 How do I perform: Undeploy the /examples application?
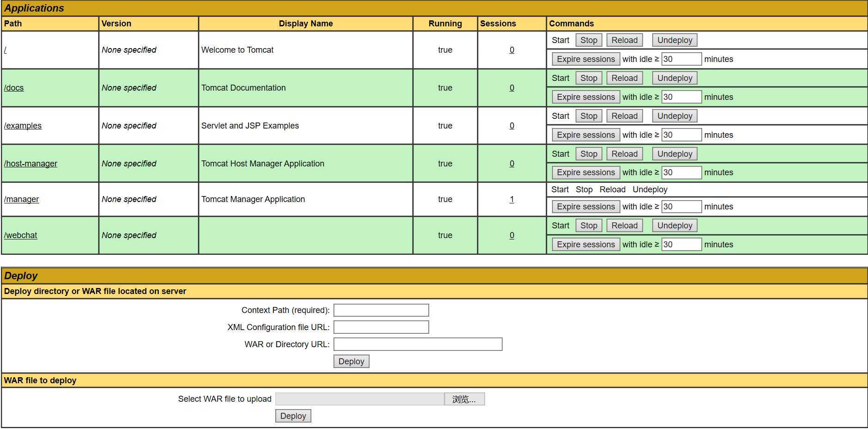(x=675, y=116)
